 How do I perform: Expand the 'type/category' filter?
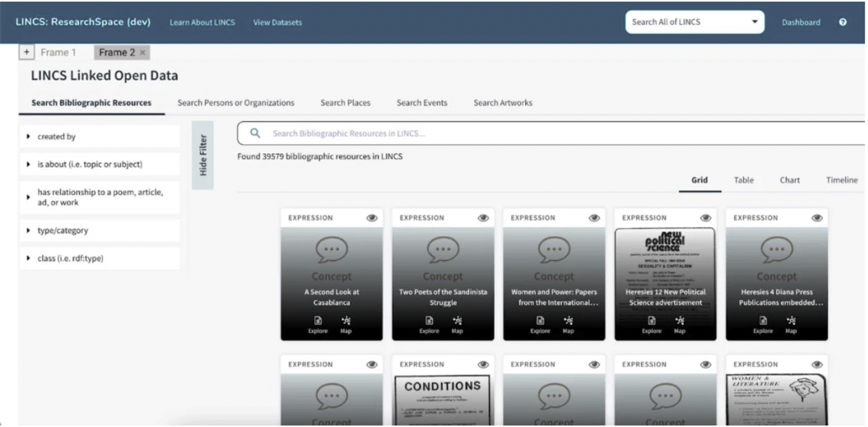coord(28,231)
